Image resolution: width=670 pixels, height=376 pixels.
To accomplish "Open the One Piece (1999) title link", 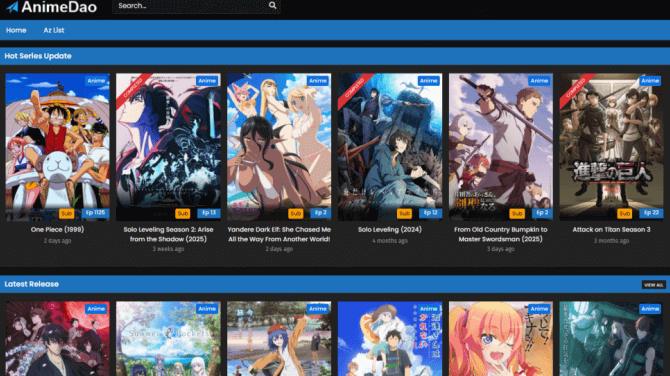I will pos(57,229).
